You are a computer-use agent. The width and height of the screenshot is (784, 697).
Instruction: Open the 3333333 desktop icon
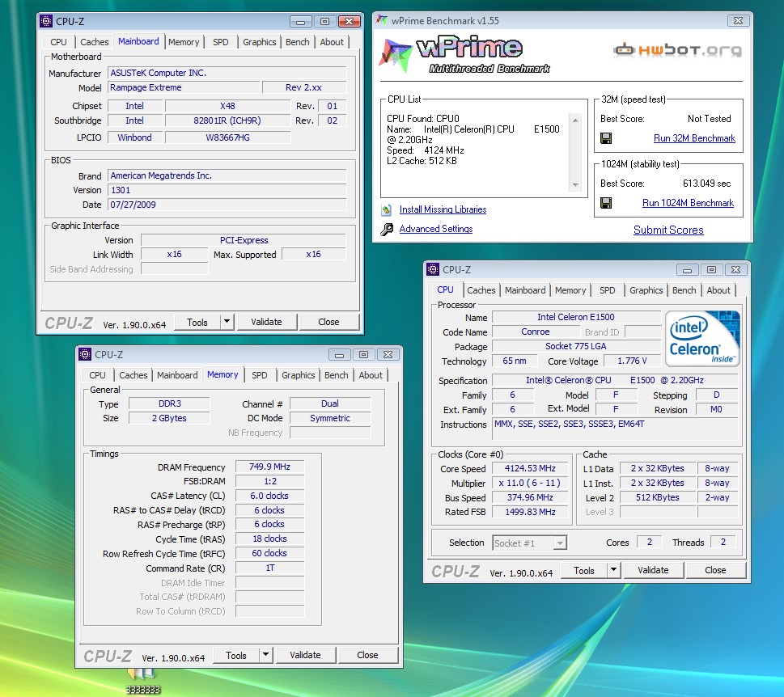[x=142, y=681]
